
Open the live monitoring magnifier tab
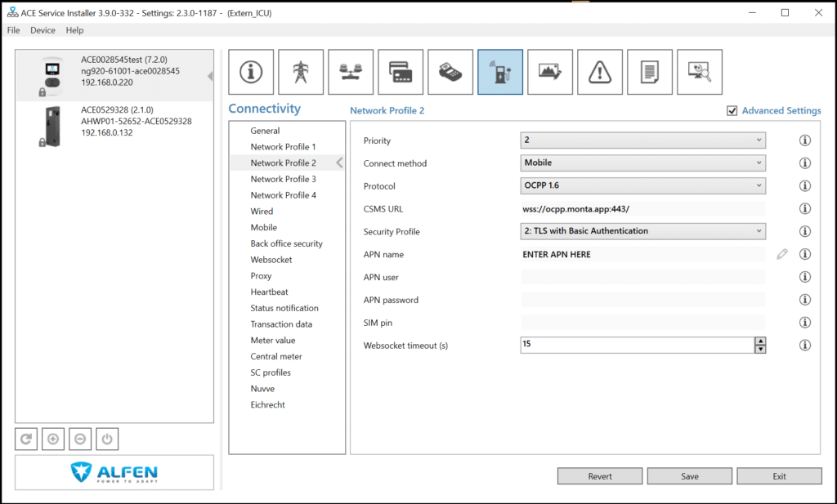point(700,72)
